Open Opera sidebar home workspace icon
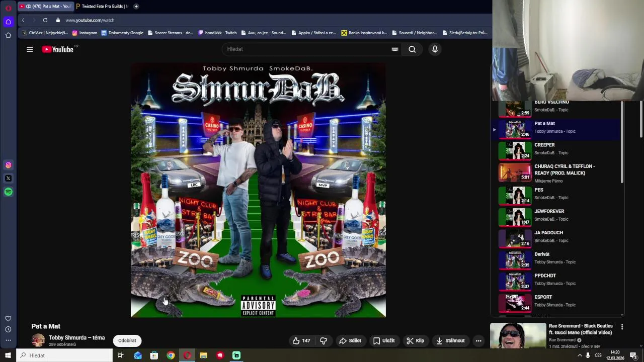 (x=8, y=22)
